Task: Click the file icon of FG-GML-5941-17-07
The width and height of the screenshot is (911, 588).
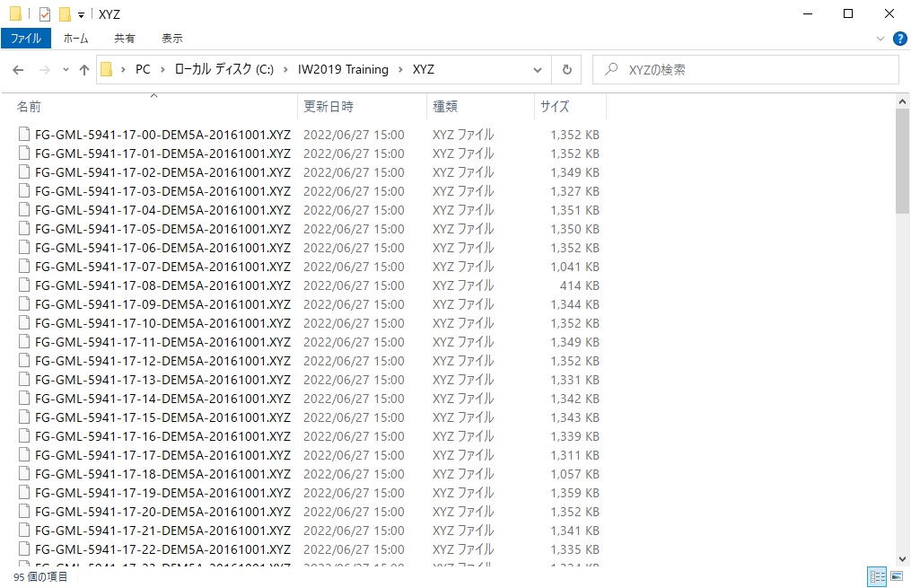Action: click(24, 267)
